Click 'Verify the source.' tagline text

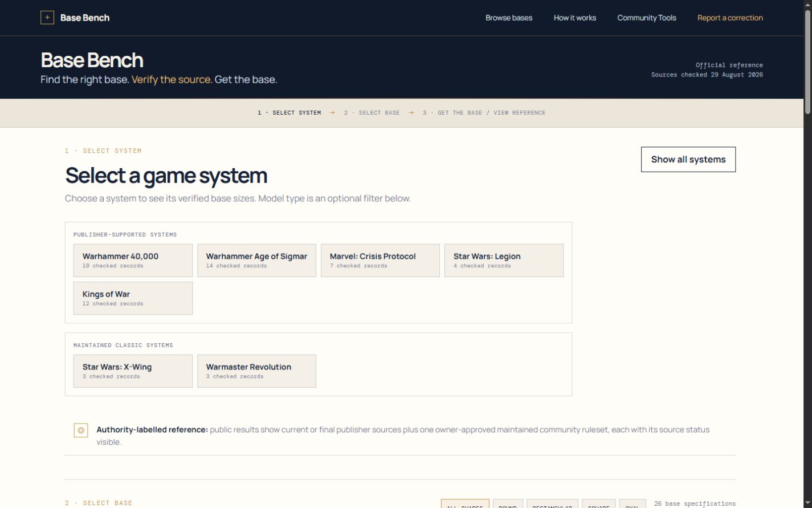pyautogui.click(x=172, y=80)
